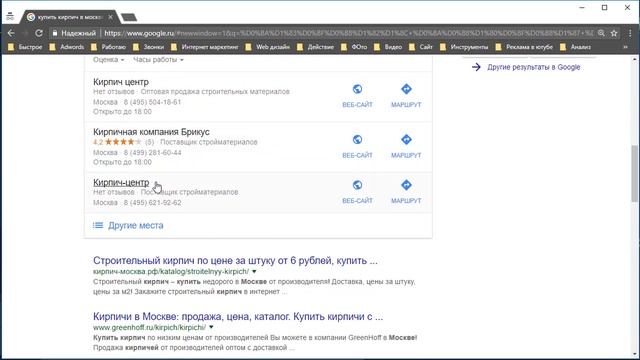Viewport: 640px width, 360px height.
Task: Get route to Кирпич-центр hovered listing
Action: 406,192
